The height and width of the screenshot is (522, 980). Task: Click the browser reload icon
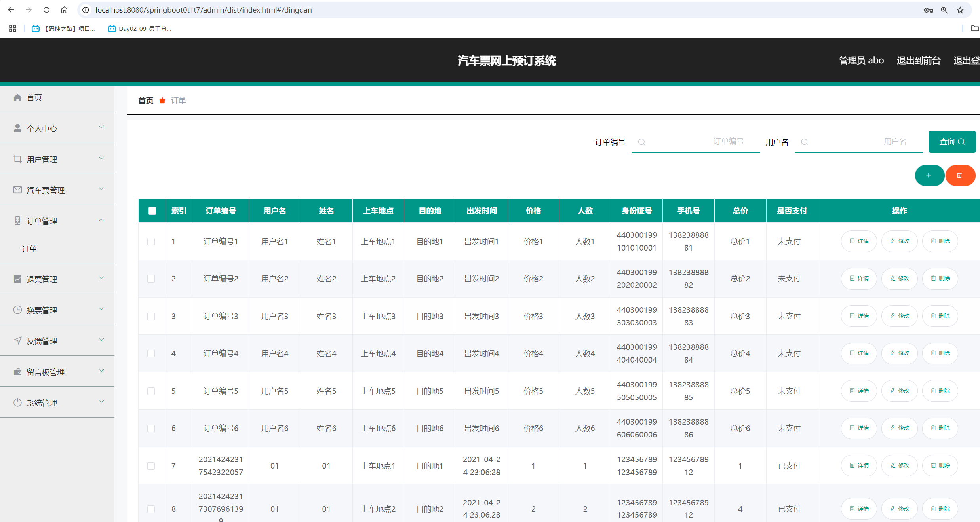46,10
